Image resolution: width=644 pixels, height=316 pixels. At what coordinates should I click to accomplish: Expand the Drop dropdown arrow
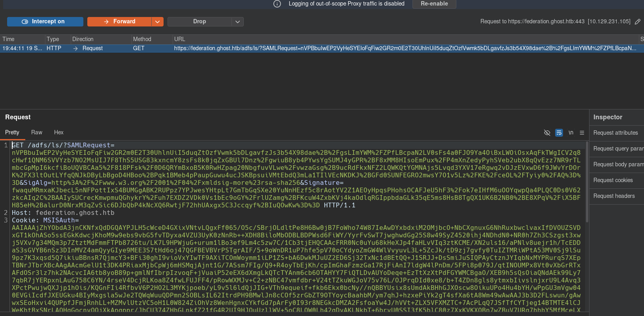(237, 22)
